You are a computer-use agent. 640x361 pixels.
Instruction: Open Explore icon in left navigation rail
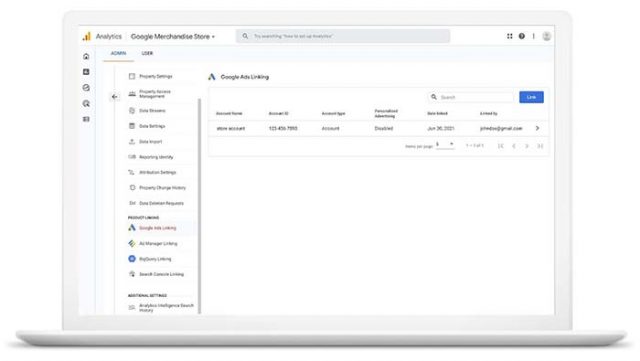tap(86, 87)
